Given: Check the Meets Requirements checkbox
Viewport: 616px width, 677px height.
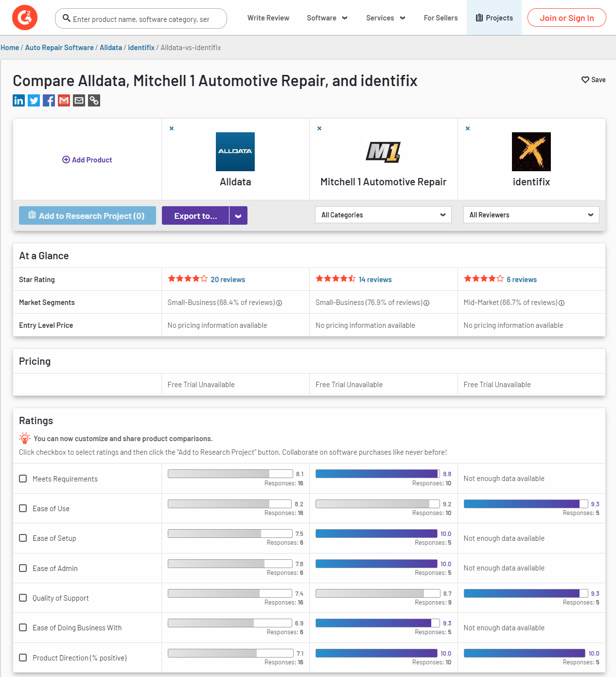Looking at the screenshot, I should pyautogui.click(x=23, y=479).
